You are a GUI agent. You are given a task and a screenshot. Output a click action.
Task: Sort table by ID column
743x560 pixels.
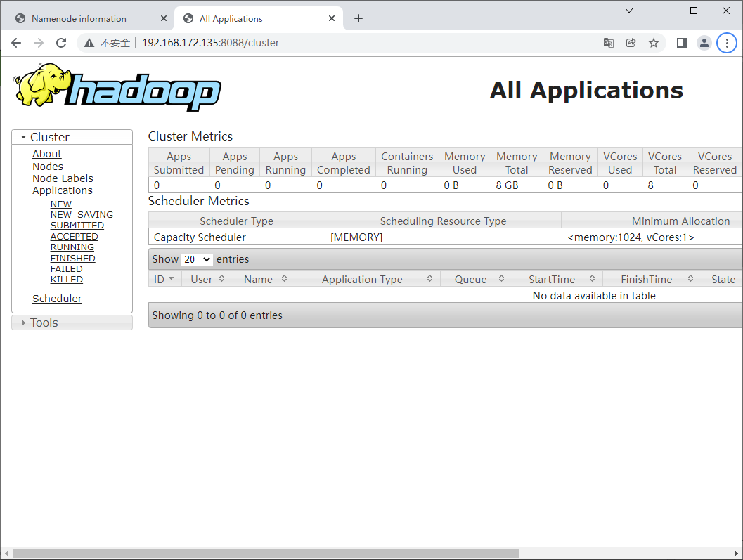[x=164, y=279]
